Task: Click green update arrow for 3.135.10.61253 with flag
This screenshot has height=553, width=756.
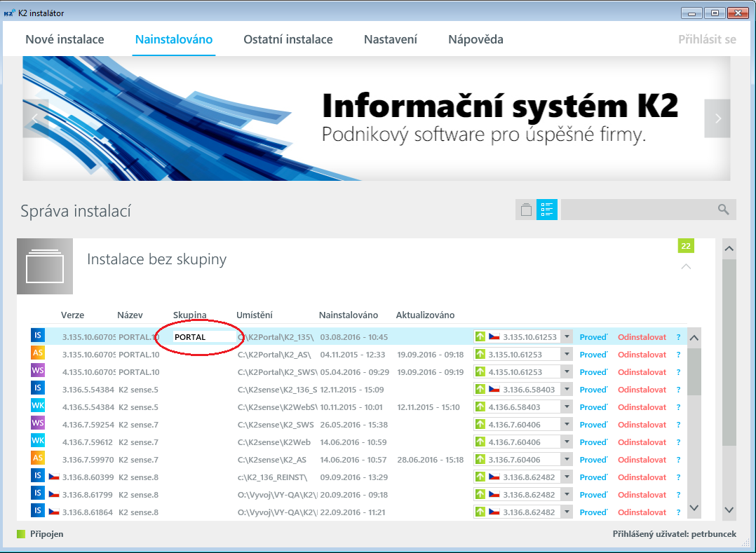Action: click(x=480, y=336)
